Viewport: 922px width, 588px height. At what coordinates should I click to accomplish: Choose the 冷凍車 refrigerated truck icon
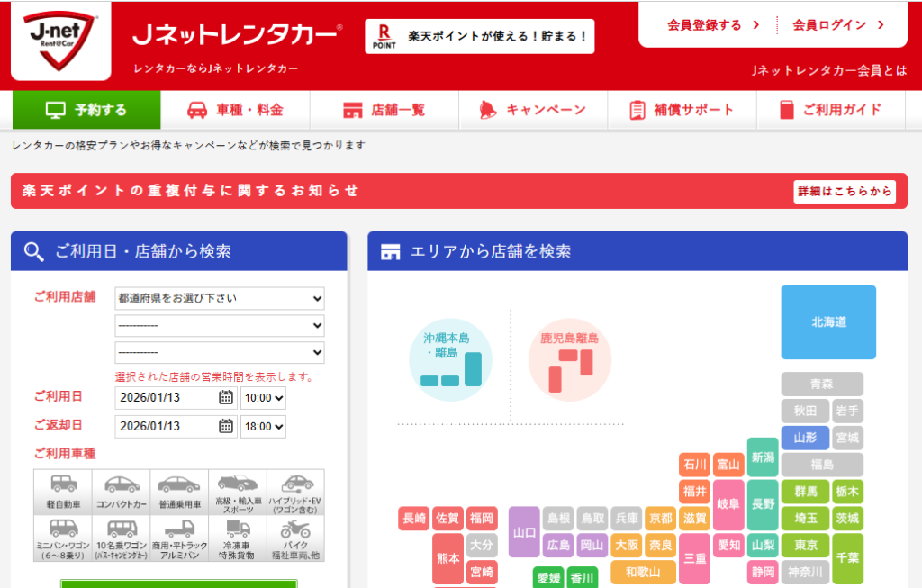[238, 538]
